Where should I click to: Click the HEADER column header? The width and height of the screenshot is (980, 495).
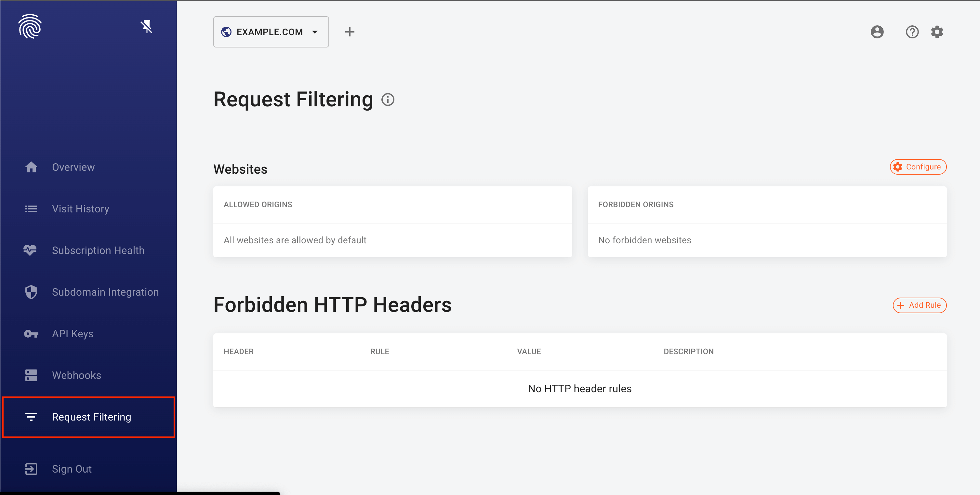tap(239, 351)
